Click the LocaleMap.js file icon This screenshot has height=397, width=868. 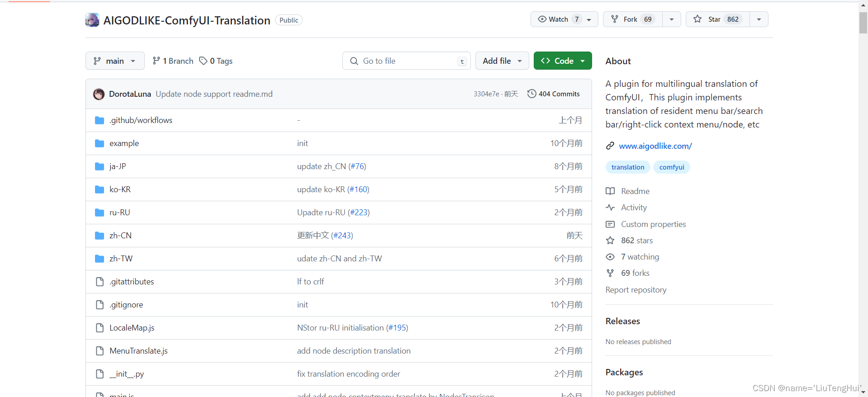click(x=100, y=328)
